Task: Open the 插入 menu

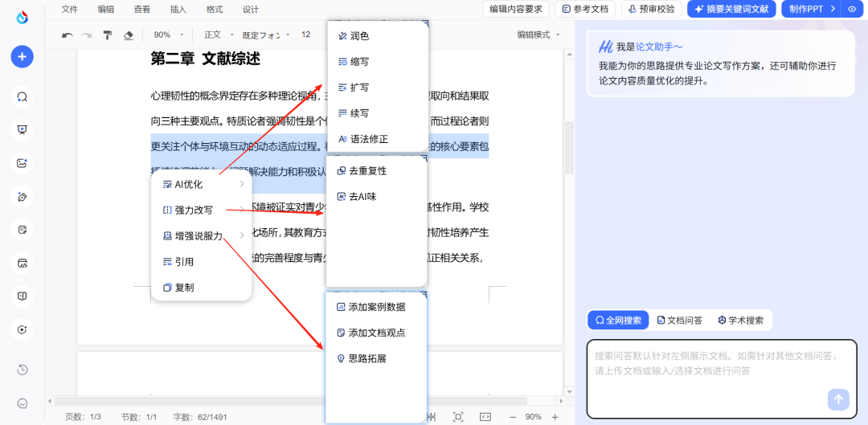Action: (x=178, y=10)
